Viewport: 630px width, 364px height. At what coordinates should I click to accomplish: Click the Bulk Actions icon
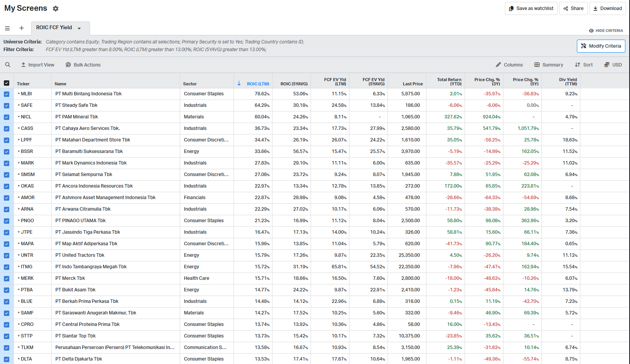click(x=68, y=65)
